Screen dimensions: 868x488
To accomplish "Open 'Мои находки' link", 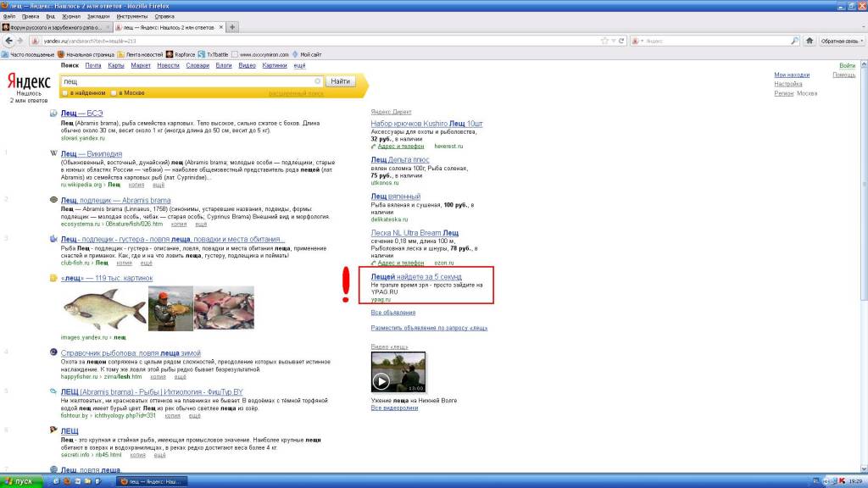I will point(792,75).
